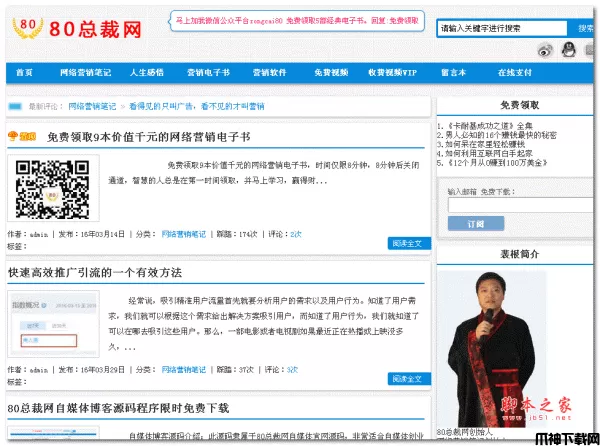Click the orange 置顶 mushroom badge
Screen dimensions: 600x446
22,136
